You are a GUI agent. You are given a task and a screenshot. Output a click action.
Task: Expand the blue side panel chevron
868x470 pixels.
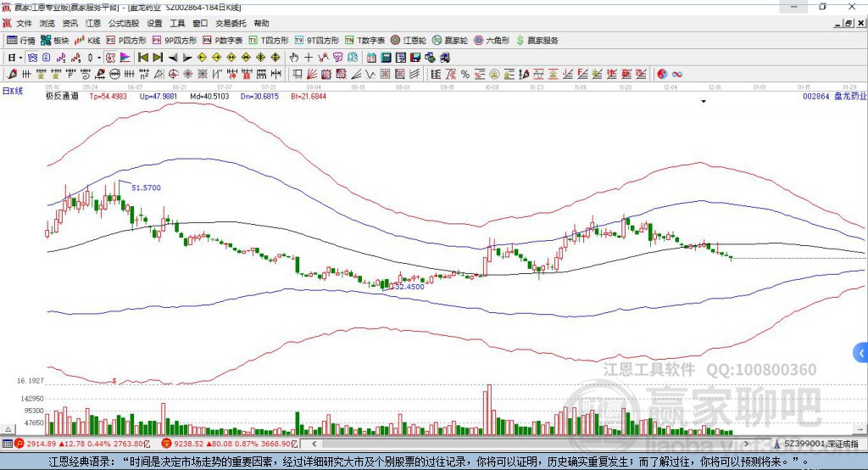(861, 353)
